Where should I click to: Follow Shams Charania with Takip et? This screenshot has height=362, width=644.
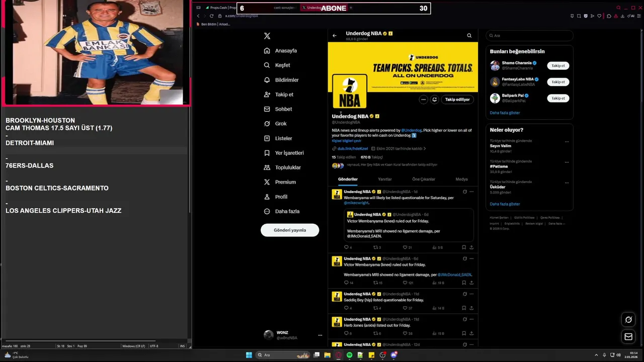click(558, 66)
